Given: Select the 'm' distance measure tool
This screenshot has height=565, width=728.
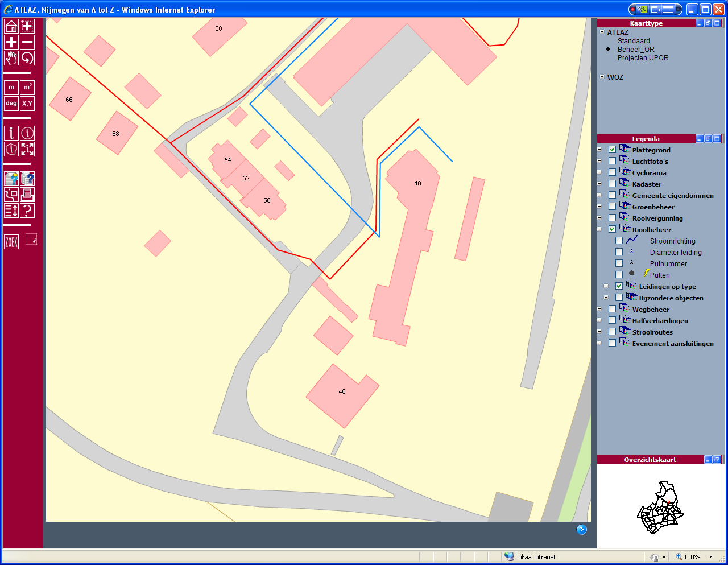Looking at the screenshot, I should coord(11,87).
